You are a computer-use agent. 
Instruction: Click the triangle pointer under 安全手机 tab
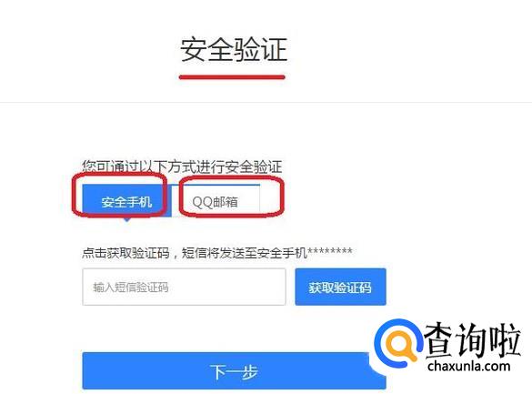(x=127, y=219)
